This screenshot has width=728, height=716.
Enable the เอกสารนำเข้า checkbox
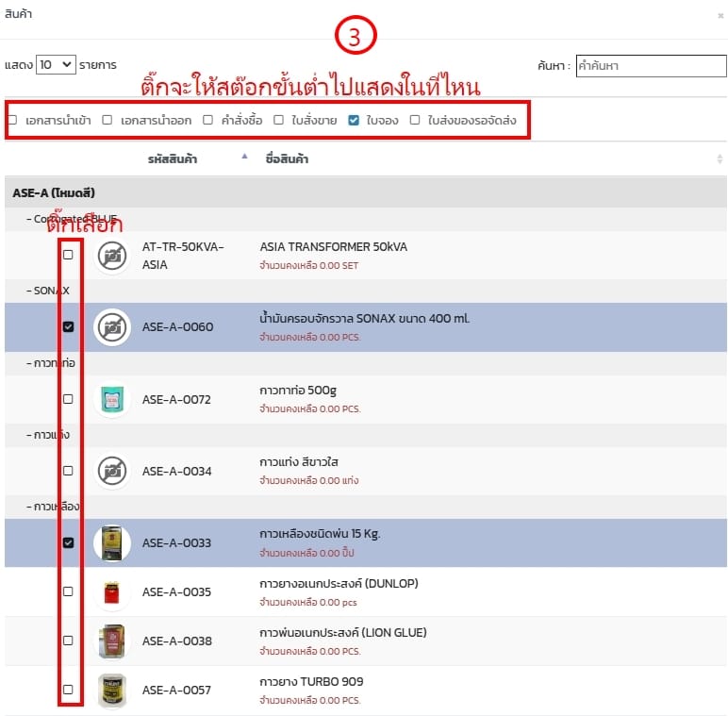pyautogui.click(x=12, y=120)
